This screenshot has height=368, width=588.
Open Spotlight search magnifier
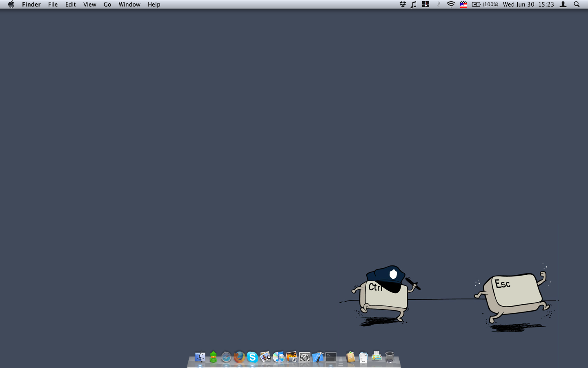577,4
